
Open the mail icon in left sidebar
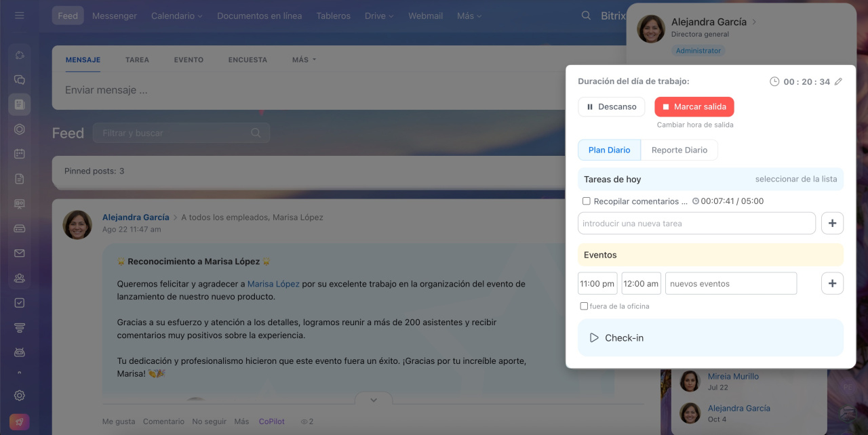20,253
